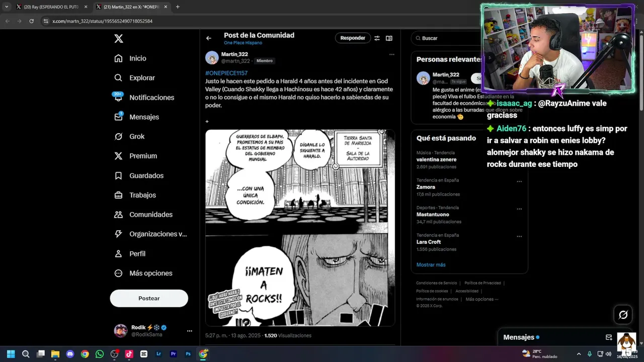Open Premiere Pro from taskbar
This screenshot has width=644, height=362.
point(173,354)
